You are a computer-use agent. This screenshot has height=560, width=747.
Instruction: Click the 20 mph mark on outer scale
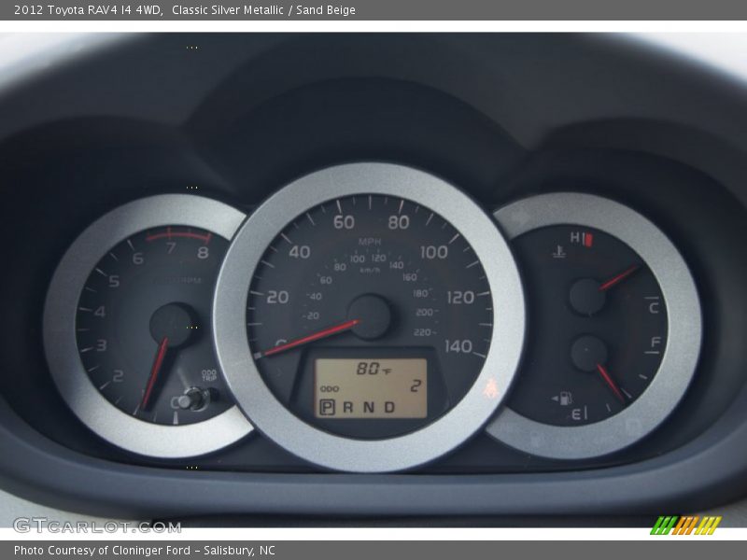277,297
